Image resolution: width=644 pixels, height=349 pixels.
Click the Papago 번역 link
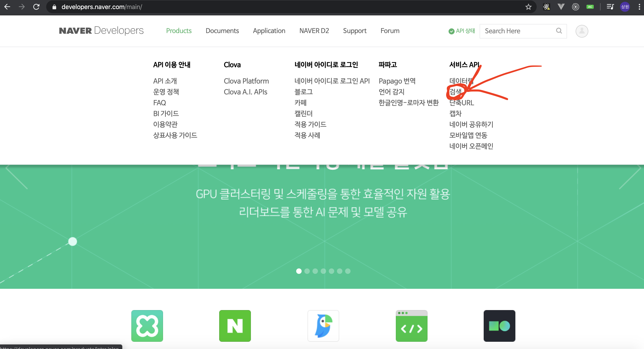coord(397,81)
